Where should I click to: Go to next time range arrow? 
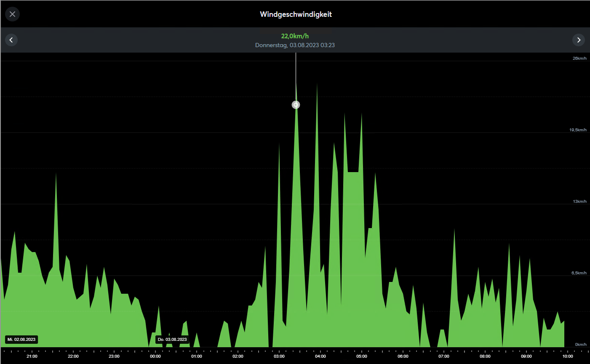pyautogui.click(x=579, y=40)
